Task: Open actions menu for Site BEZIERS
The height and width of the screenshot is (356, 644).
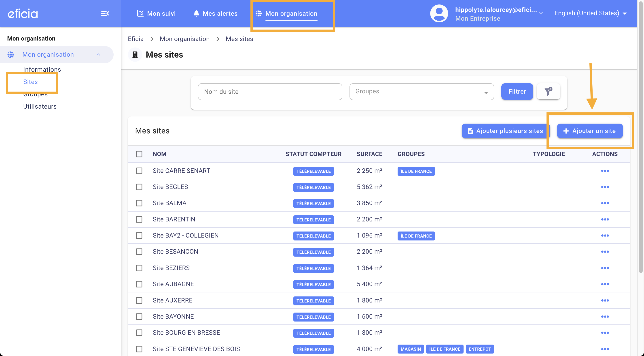Action: 605,268
